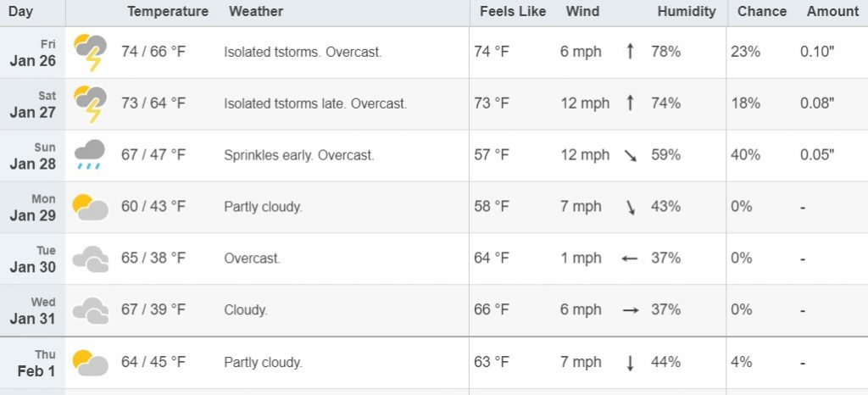
Task: Click the cloudy icon for Wed Jan 31
Action: [90, 310]
